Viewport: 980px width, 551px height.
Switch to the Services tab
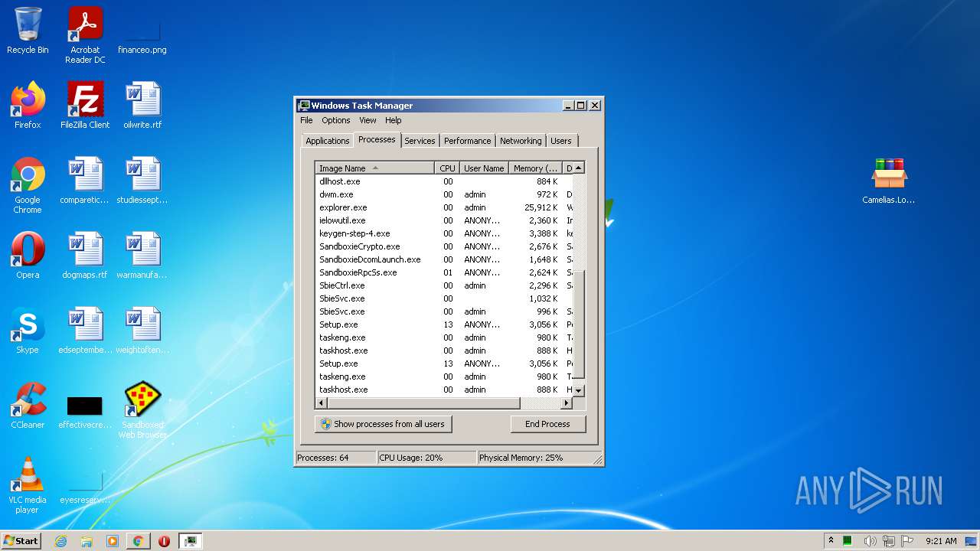(420, 141)
